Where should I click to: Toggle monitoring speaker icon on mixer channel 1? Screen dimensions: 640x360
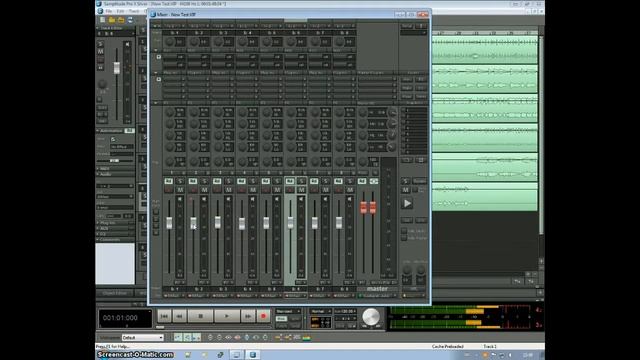(180, 199)
